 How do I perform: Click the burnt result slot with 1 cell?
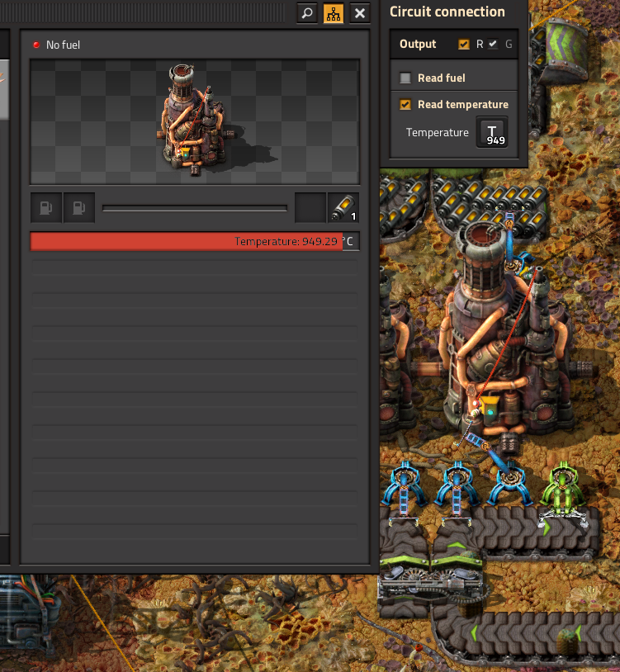coord(343,208)
